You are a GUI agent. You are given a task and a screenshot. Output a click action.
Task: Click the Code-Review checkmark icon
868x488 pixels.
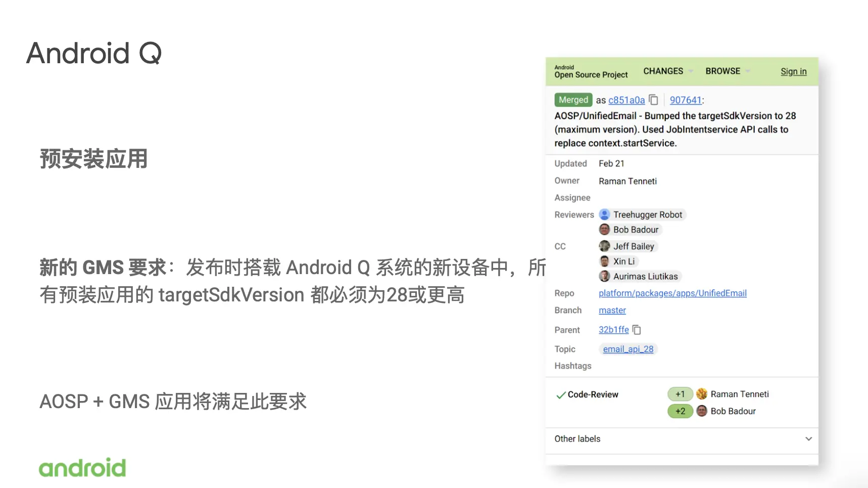[560, 395]
